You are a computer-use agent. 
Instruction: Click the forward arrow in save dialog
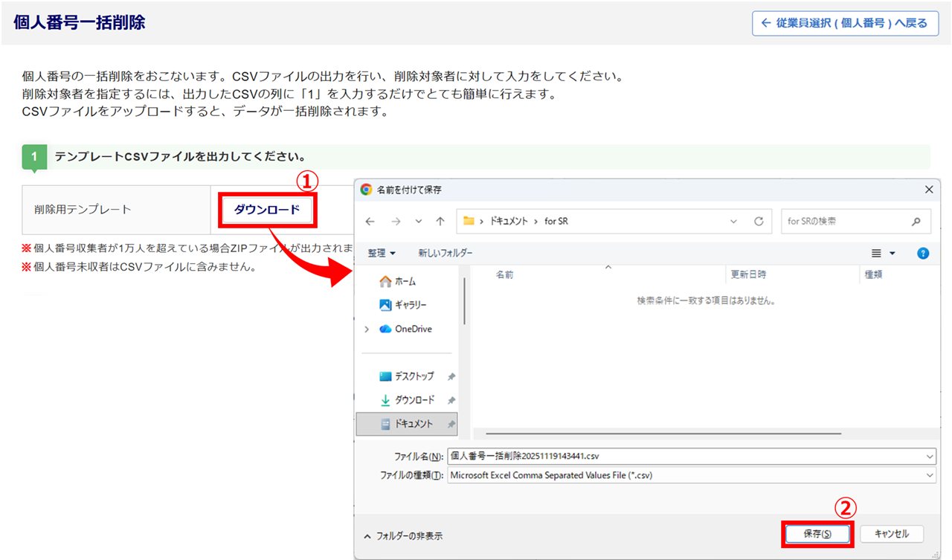(396, 222)
